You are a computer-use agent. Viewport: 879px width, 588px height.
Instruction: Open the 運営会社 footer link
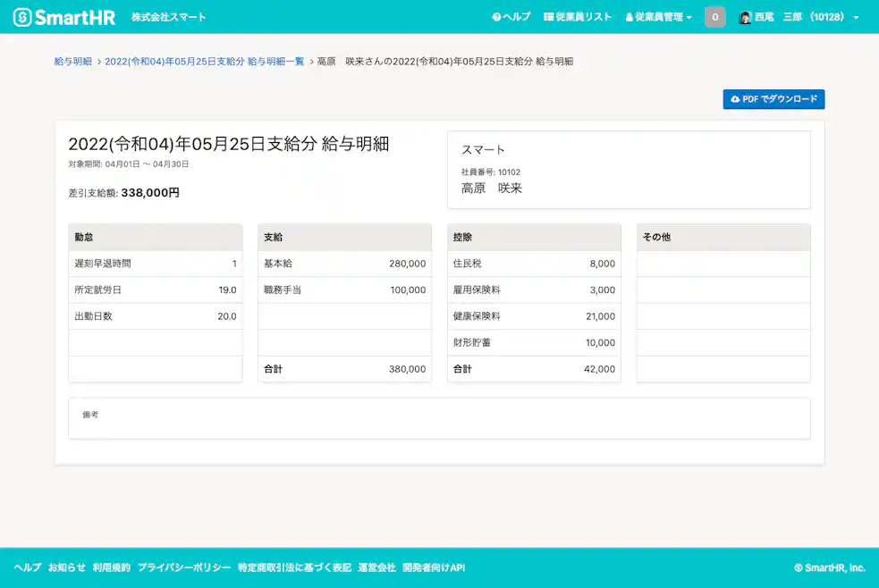[x=378, y=567]
